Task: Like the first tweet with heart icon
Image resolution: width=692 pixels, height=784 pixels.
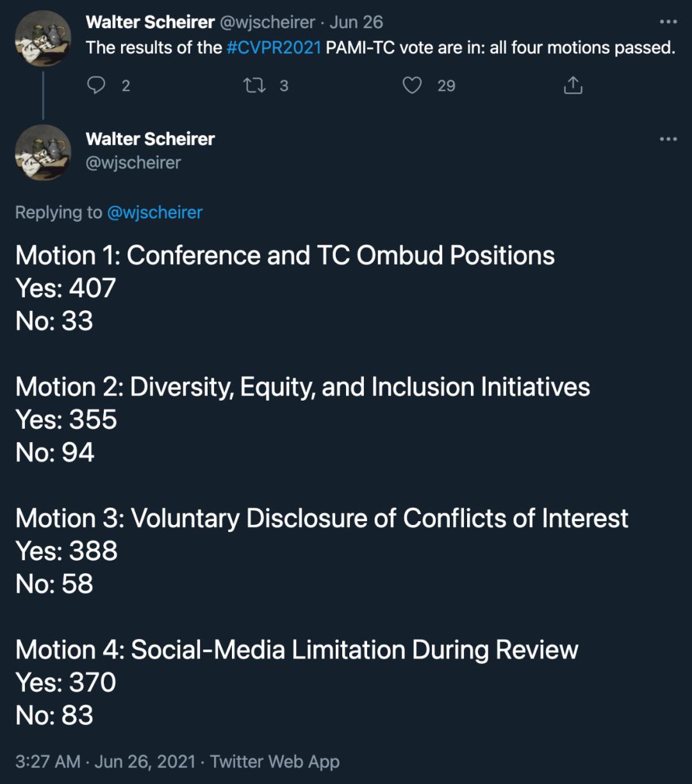Action: [412, 85]
